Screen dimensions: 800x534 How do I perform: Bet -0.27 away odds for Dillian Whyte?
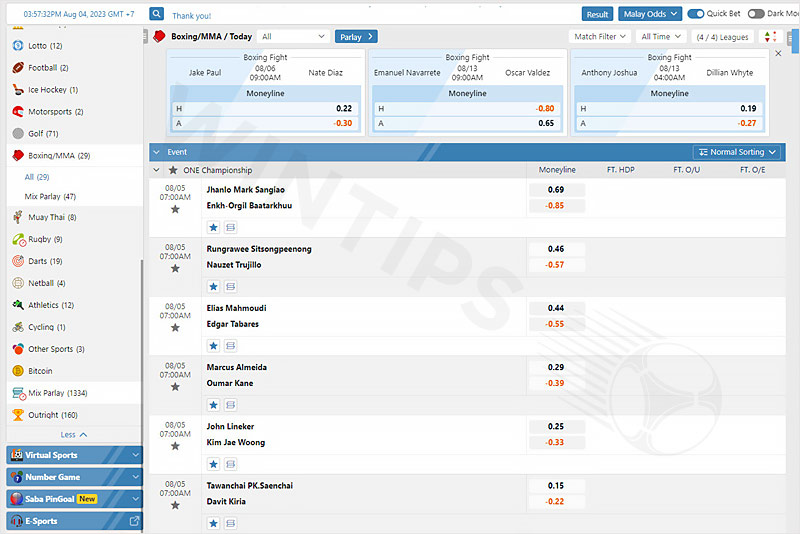[669, 123]
